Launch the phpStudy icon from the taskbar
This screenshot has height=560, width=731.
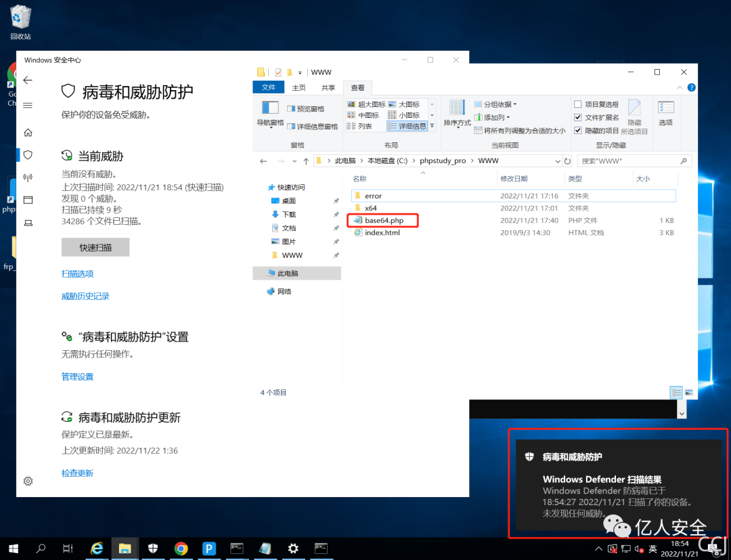click(208, 548)
